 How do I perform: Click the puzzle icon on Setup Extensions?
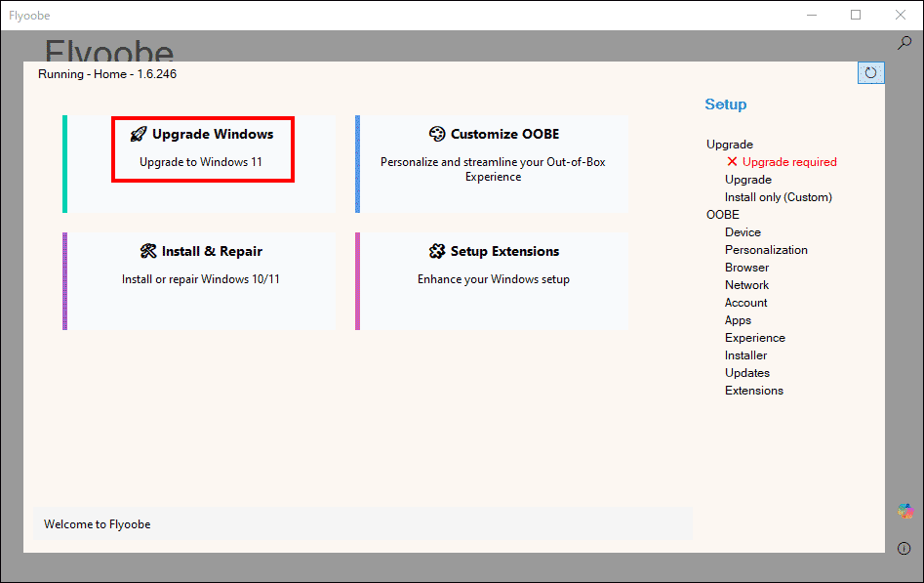click(x=437, y=251)
